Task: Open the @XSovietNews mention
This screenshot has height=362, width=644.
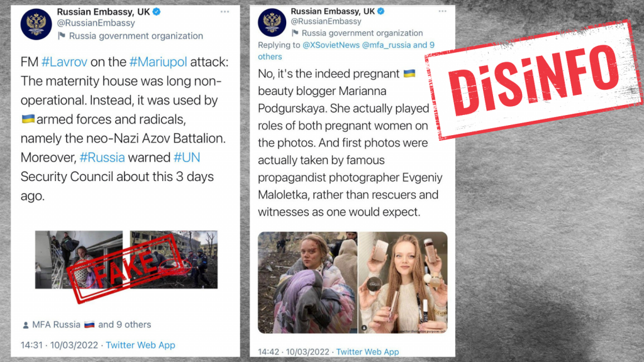Action: point(331,45)
